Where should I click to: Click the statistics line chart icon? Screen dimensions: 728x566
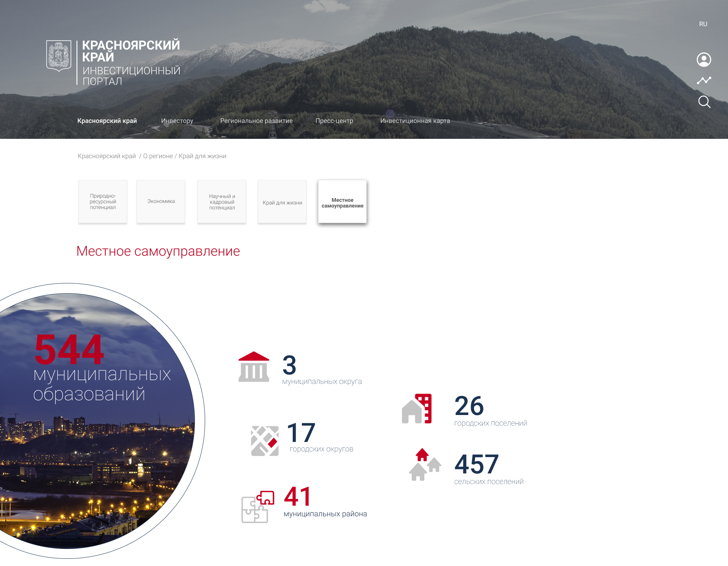(x=704, y=80)
